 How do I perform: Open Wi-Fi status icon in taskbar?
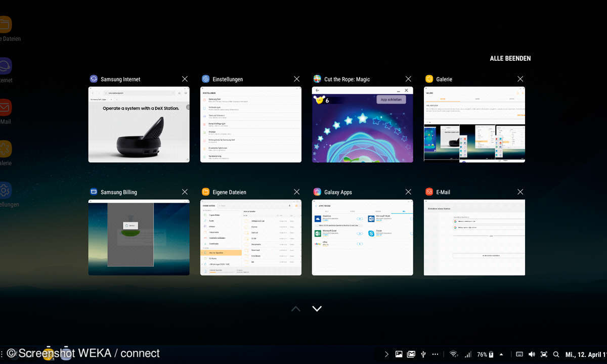pos(454,354)
